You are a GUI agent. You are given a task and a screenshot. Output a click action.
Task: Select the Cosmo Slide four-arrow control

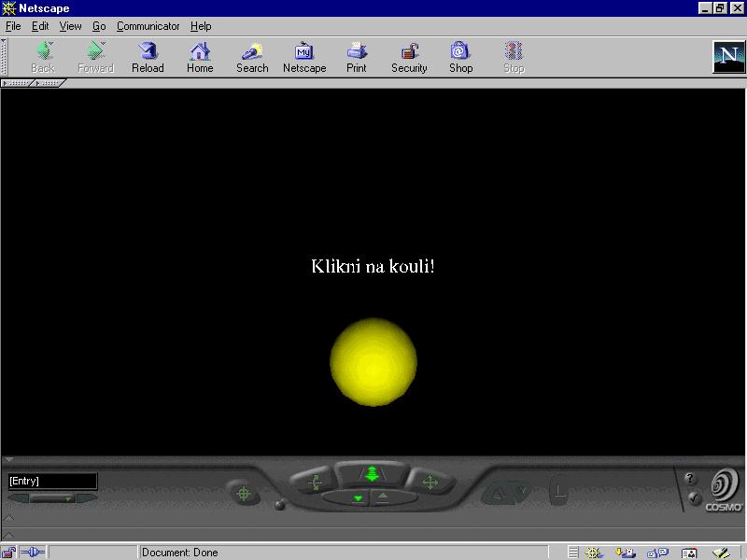click(x=430, y=482)
